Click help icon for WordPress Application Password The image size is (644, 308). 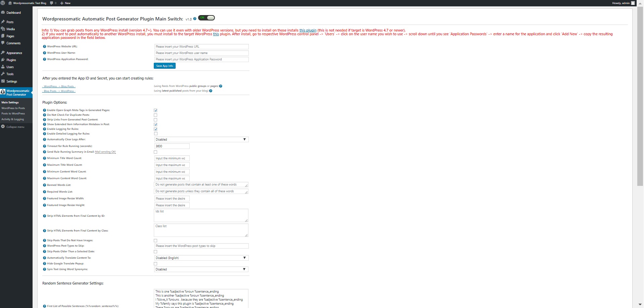tap(44, 59)
